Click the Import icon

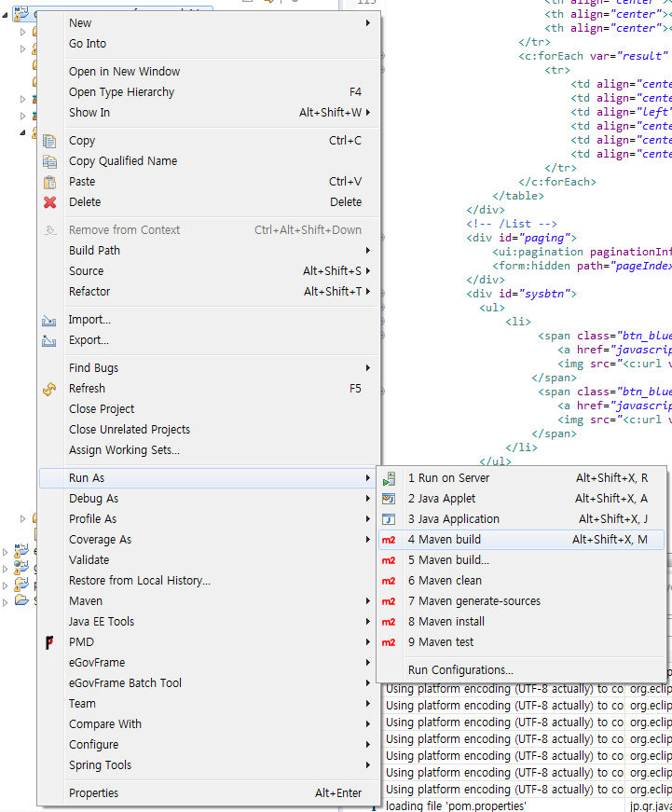tap(49, 321)
